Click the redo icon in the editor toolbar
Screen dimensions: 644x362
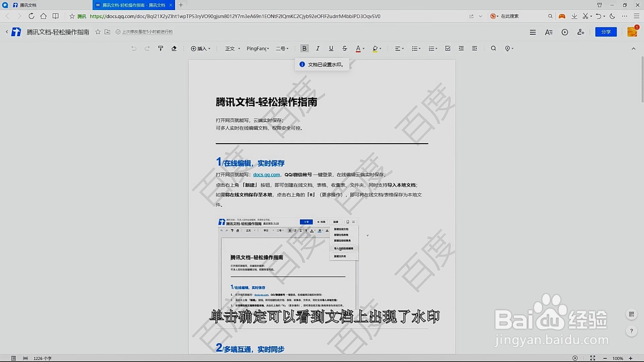coord(147,48)
